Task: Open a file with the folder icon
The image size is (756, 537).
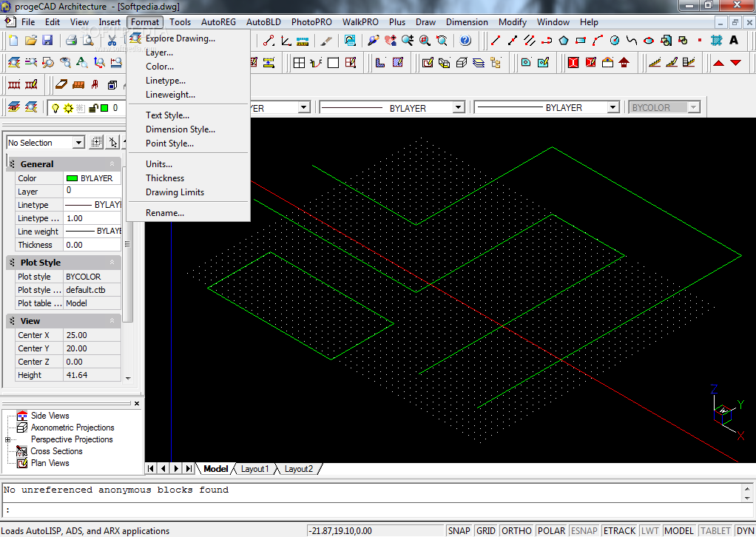Action: coord(30,41)
